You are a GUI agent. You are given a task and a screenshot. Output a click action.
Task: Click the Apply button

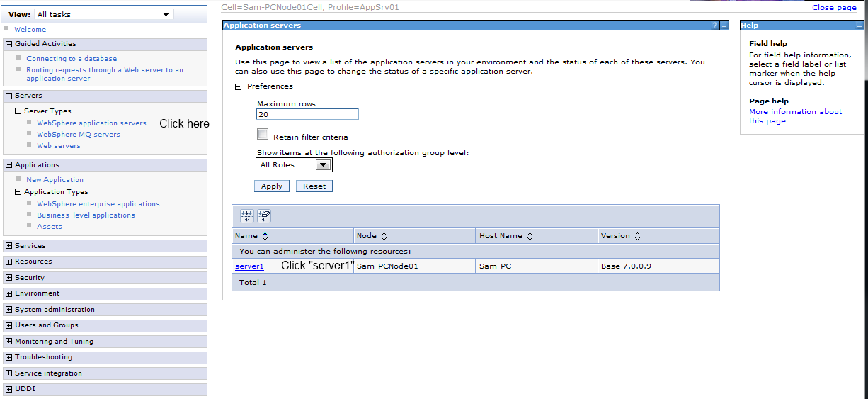click(x=272, y=186)
